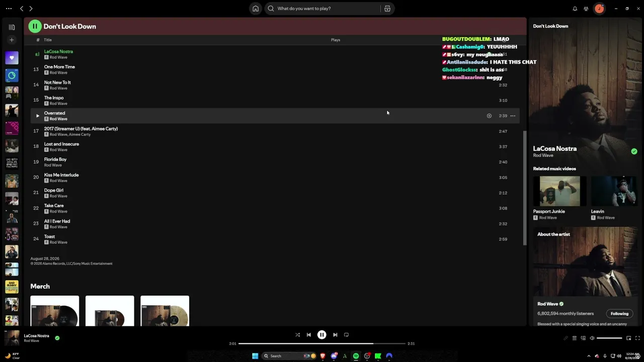Select track 2017 (Streamer U)
The width and height of the screenshot is (644, 362).
coord(275,131)
